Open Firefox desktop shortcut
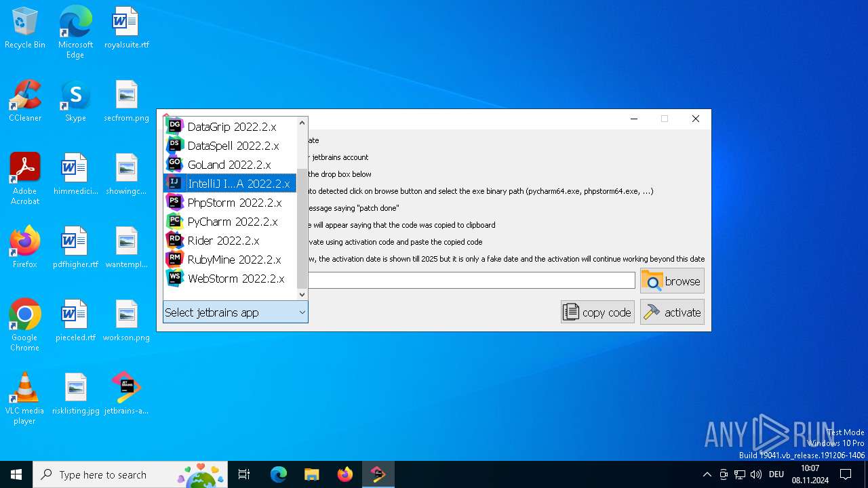 [x=25, y=247]
